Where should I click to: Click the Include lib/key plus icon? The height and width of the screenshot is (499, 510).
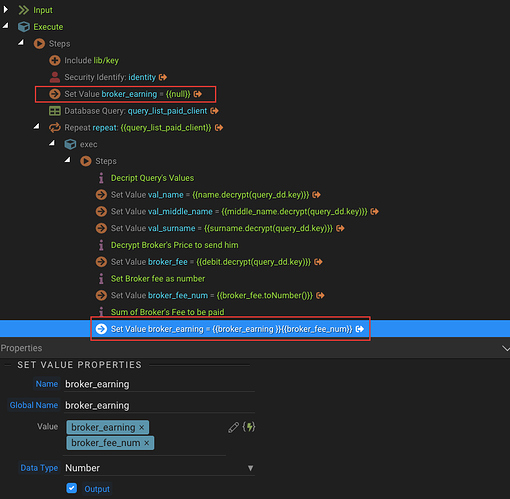click(x=55, y=60)
